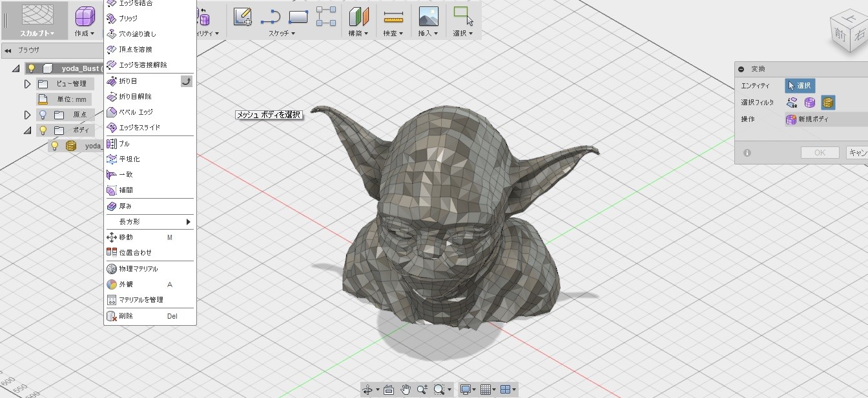Viewport: 868px width, 398px height.
Task: Click the purple box icon above 作成
Action: (x=85, y=16)
